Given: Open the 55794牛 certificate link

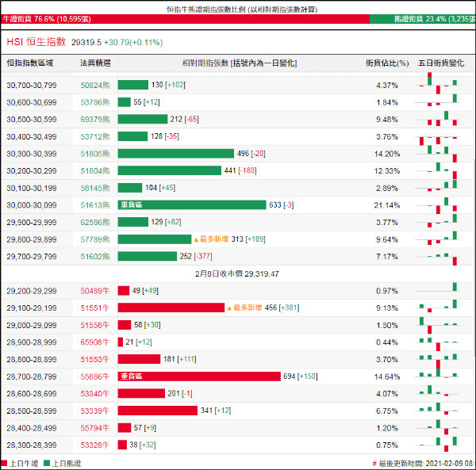Looking at the screenshot, I should (x=94, y=428).
